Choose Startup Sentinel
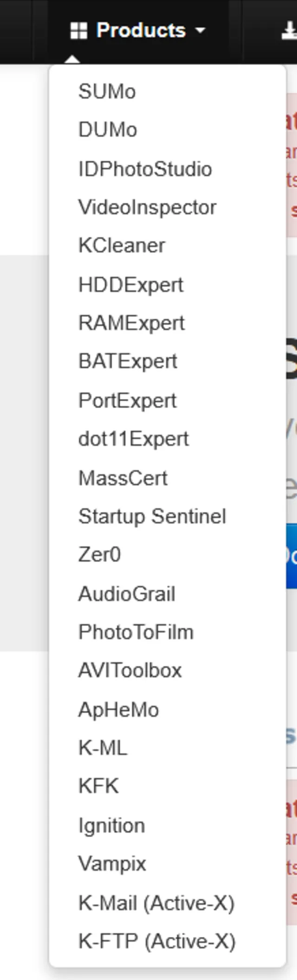Viewport: 297px width, 980px height. point(152,517)
